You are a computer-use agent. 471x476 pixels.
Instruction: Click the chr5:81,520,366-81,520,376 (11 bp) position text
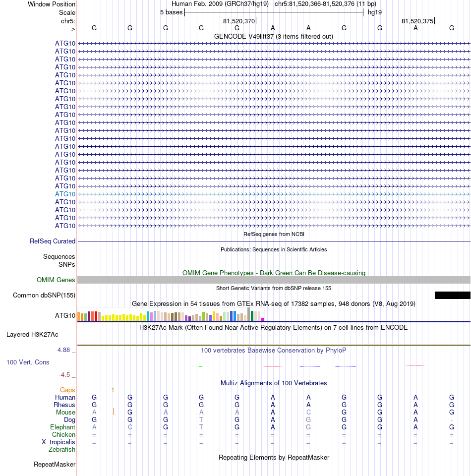pyautogui.click(x=325, y=4)
